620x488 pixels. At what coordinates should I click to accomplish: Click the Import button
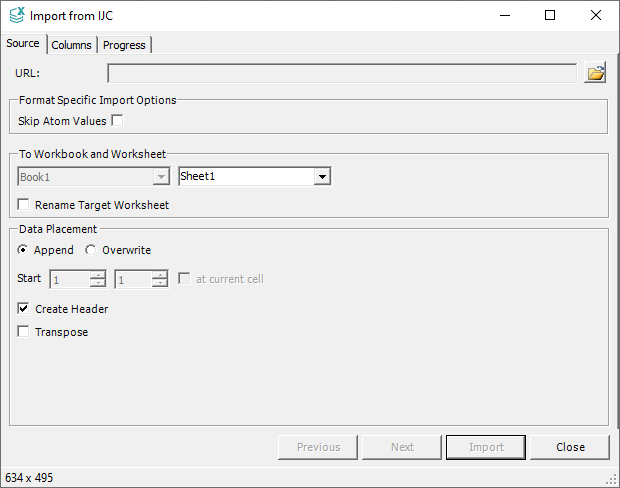coord(486,447)
